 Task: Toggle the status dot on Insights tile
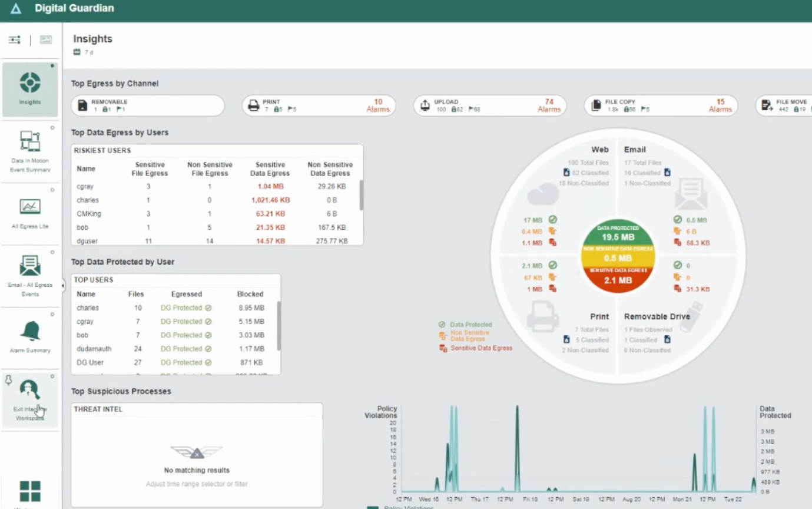pyautogui.click(x=52, y=66)
